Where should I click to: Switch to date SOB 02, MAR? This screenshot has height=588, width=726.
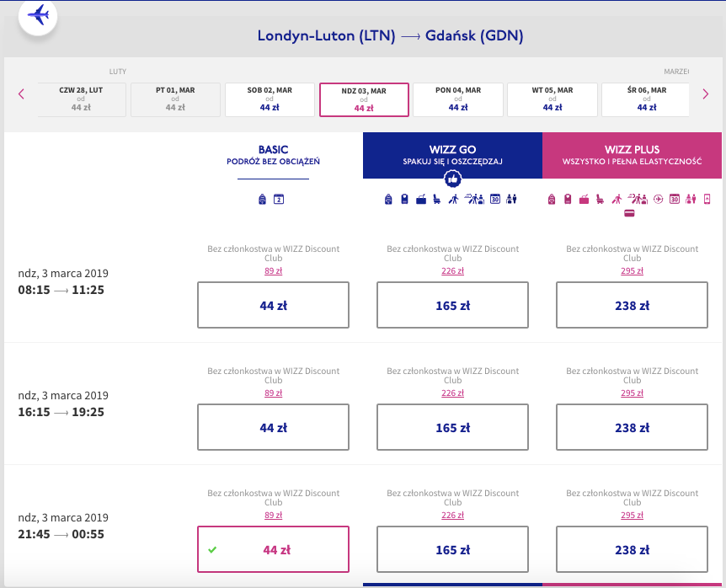[270, 99]
